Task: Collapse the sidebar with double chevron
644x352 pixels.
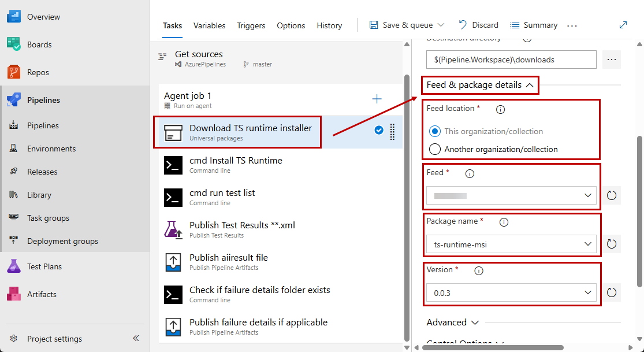Action: [x=136, y=339]
